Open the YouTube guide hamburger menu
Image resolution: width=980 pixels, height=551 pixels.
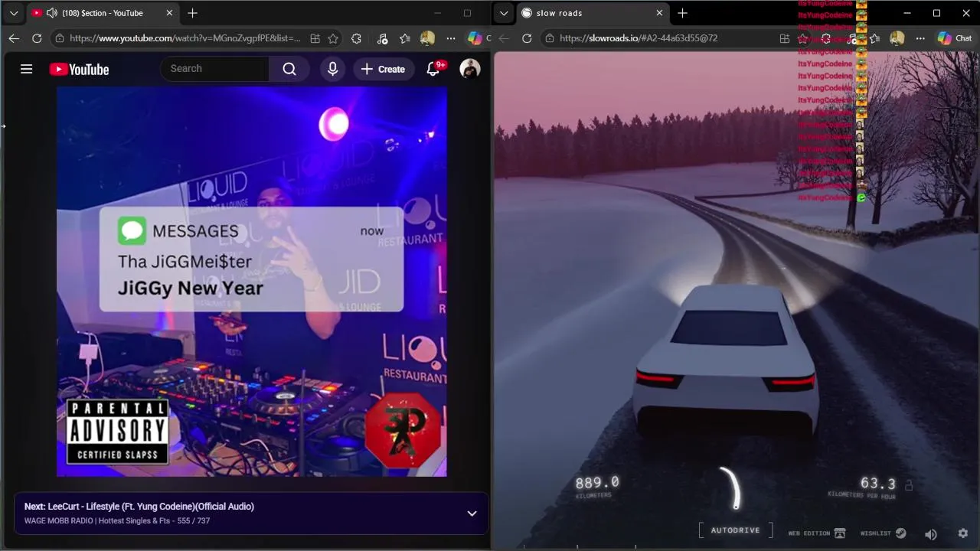point(26,69)
